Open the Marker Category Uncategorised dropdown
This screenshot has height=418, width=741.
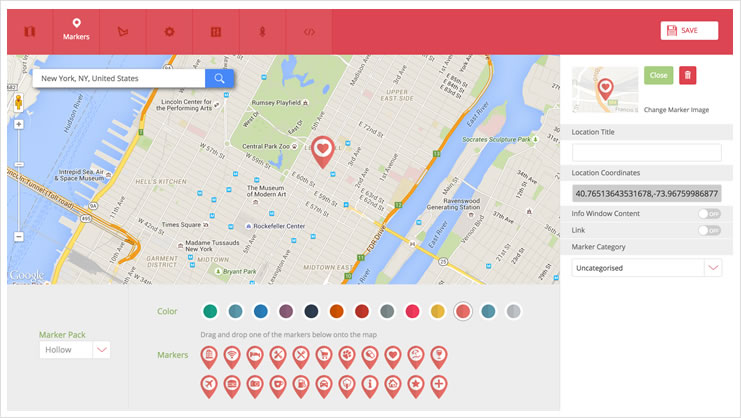pyautogui.click(x=712, y=268)
